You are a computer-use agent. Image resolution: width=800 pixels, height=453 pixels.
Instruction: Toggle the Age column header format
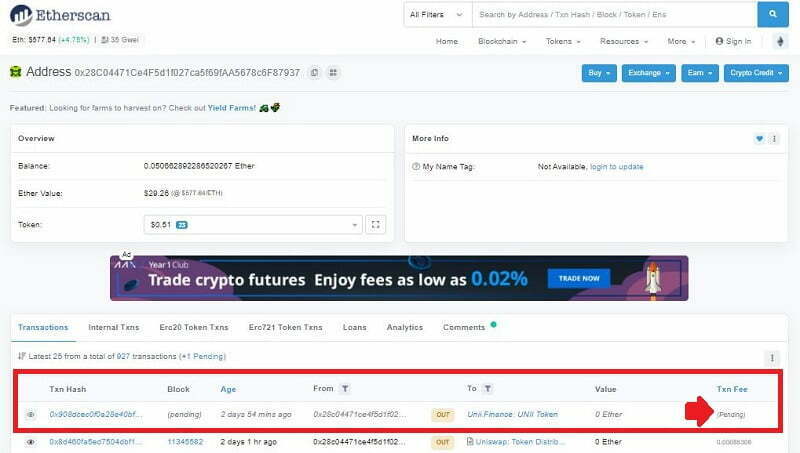[x=228, y=389]
